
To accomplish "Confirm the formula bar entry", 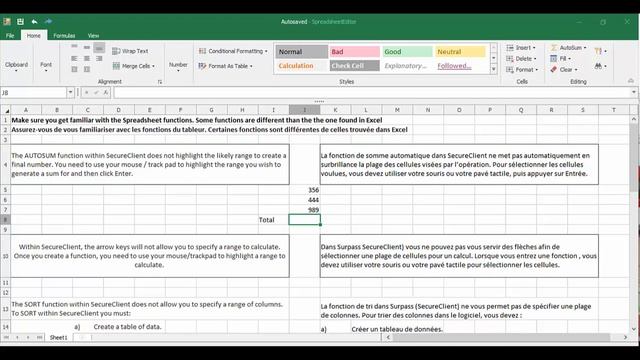I will pyautogui.click(x=96, y=93).
